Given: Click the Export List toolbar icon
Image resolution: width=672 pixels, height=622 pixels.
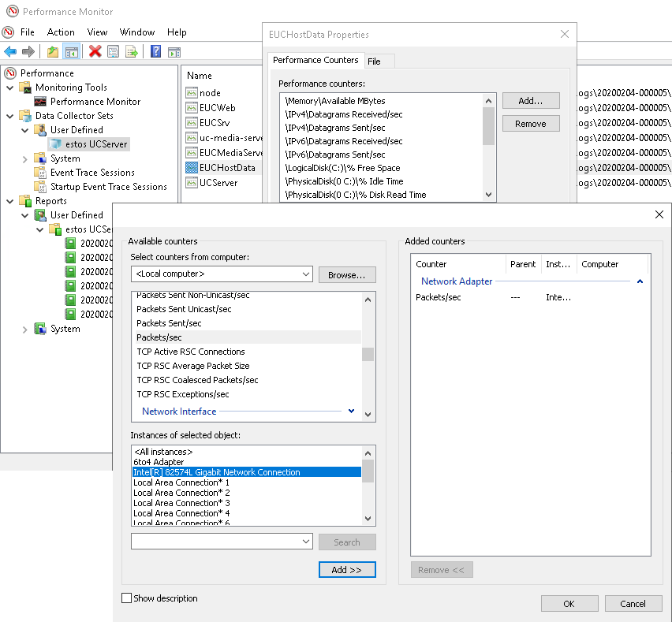Looking at the screenshot, I should click(x=132, y=51).
